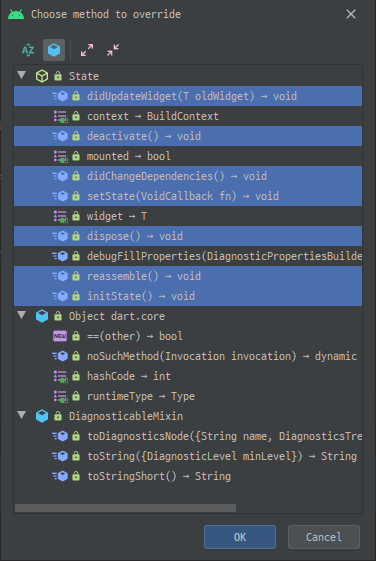Select hashCode → int property
This screenshot has height=561, width=376.
(188, 376)
